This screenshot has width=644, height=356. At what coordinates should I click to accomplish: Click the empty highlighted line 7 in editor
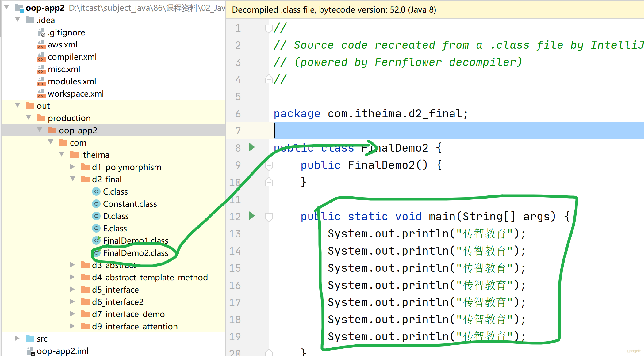(458, 130)
